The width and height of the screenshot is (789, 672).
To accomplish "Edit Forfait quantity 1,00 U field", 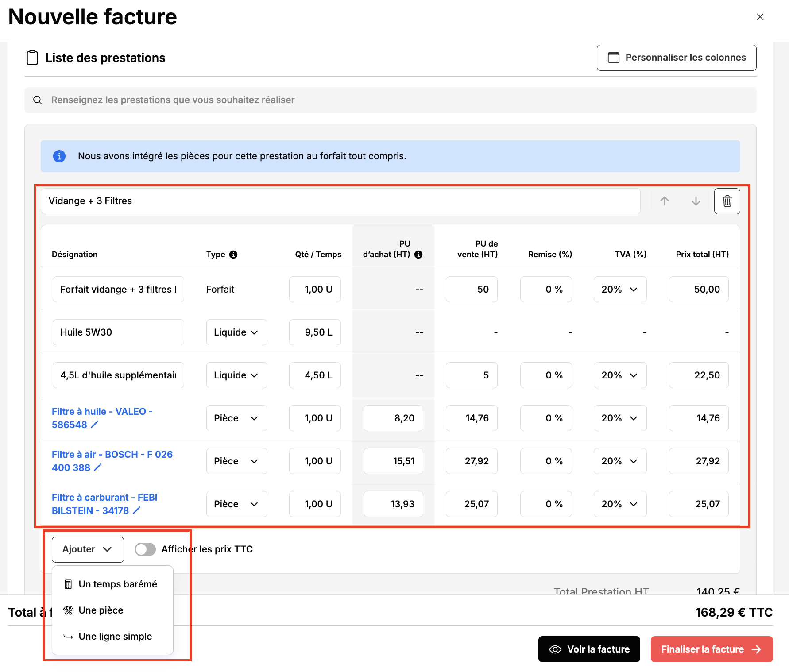I will (315, 290).
